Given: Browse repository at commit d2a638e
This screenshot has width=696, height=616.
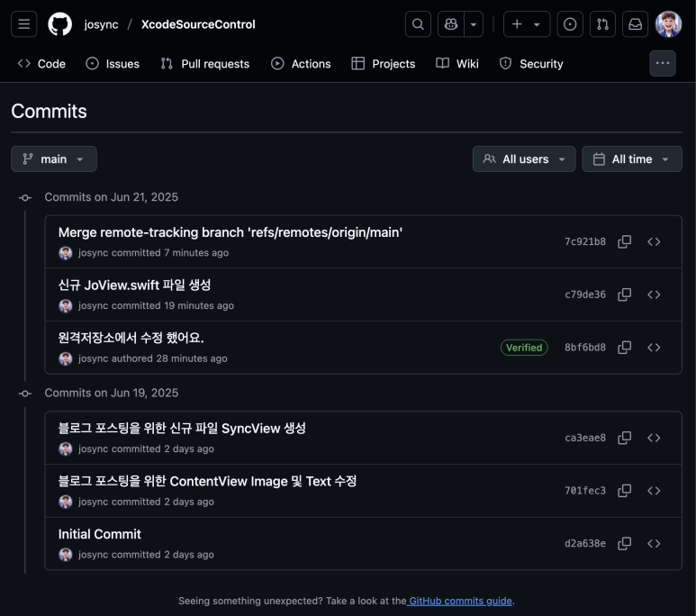Looking at the screenshot, I should pyautogui.click(x=654, y=544).
